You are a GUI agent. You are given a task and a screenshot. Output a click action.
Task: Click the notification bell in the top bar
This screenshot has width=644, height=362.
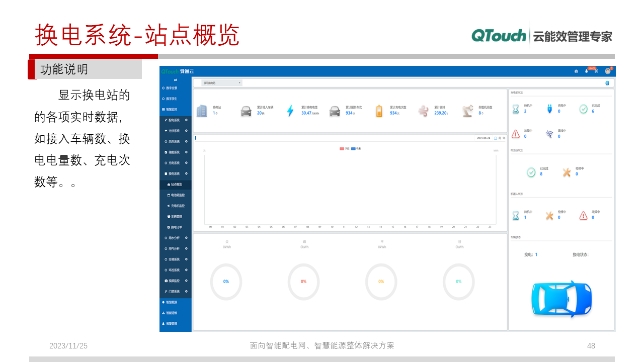tap(586, 71)
